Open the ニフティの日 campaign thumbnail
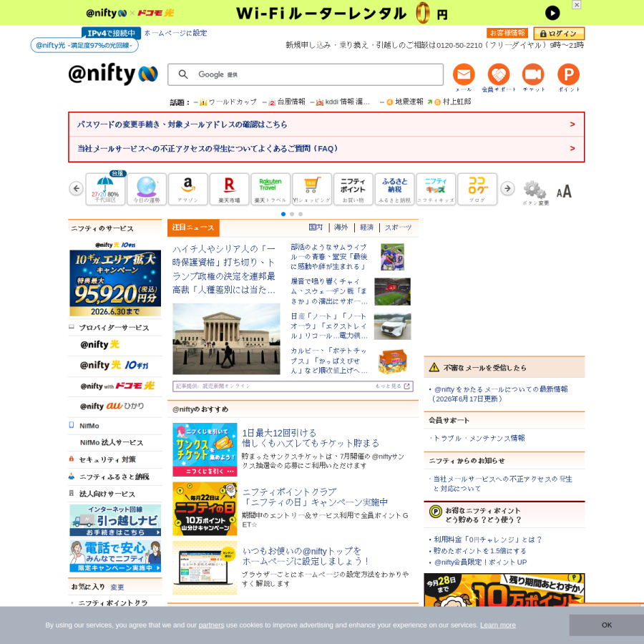Image resolution: width=644 pixels, height=644 pixels. pos(205,509)
